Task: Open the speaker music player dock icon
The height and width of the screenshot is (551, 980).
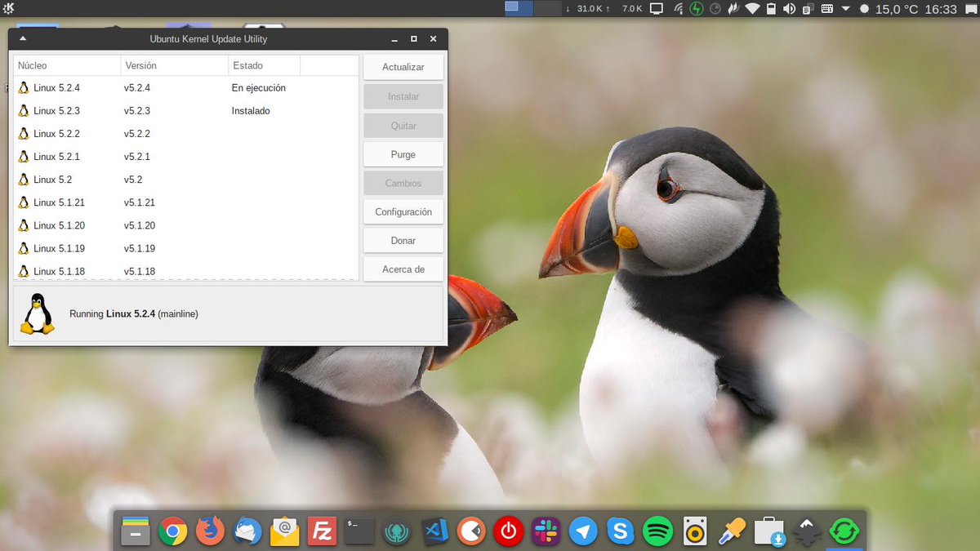Action: pyautogui.click(x=696, y=531)
